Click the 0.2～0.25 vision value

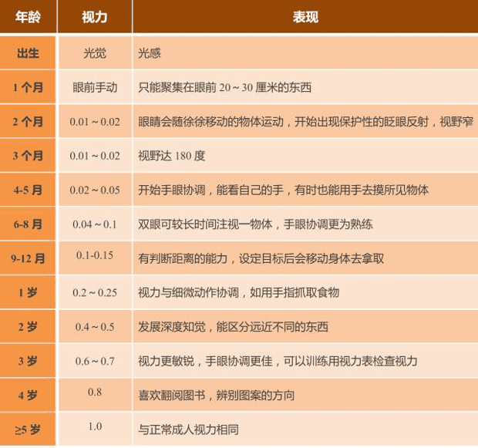pyautogui.click(x=95, y=292)
